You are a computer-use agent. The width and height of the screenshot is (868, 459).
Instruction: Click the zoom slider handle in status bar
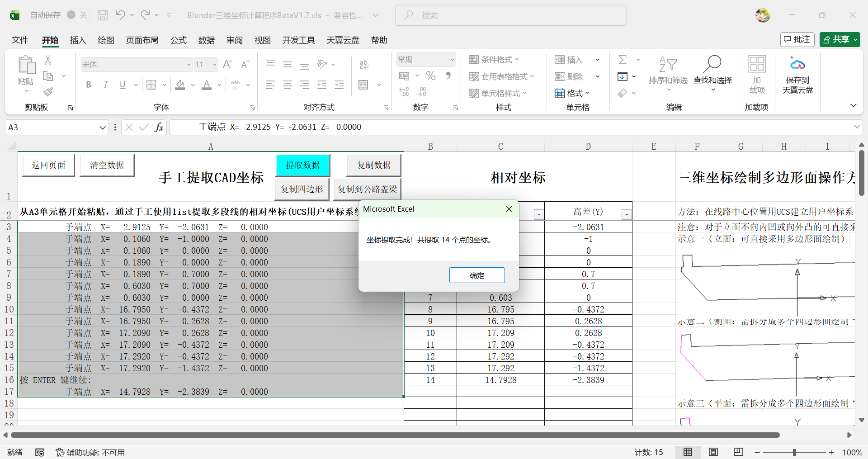[x=794, y=452]
